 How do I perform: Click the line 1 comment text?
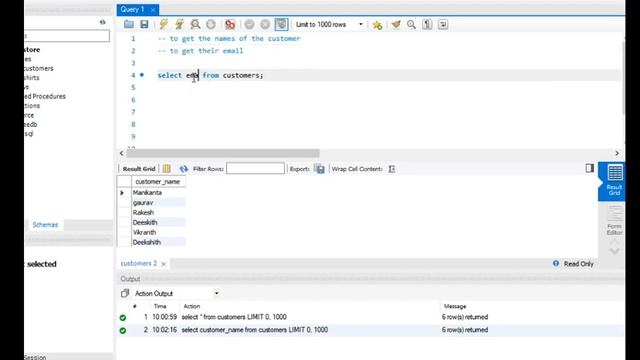point(229,38)
